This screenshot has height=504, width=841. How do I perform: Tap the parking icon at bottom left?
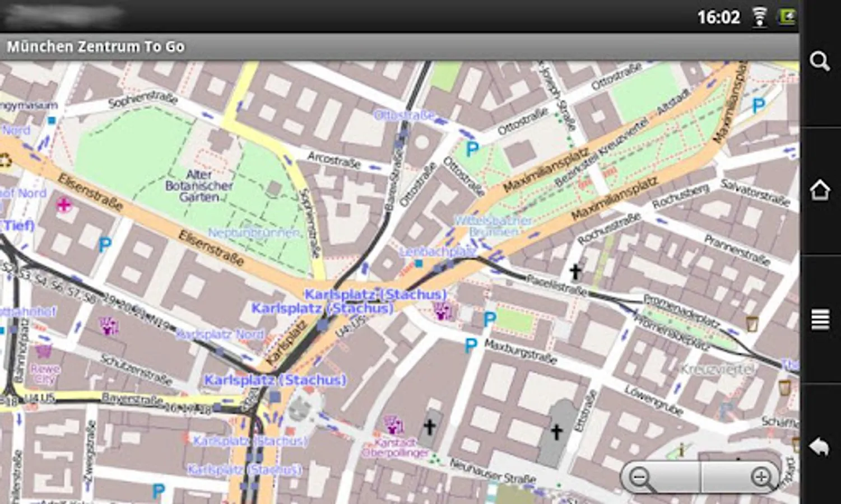pyautogui.click(x=159, y=492)
